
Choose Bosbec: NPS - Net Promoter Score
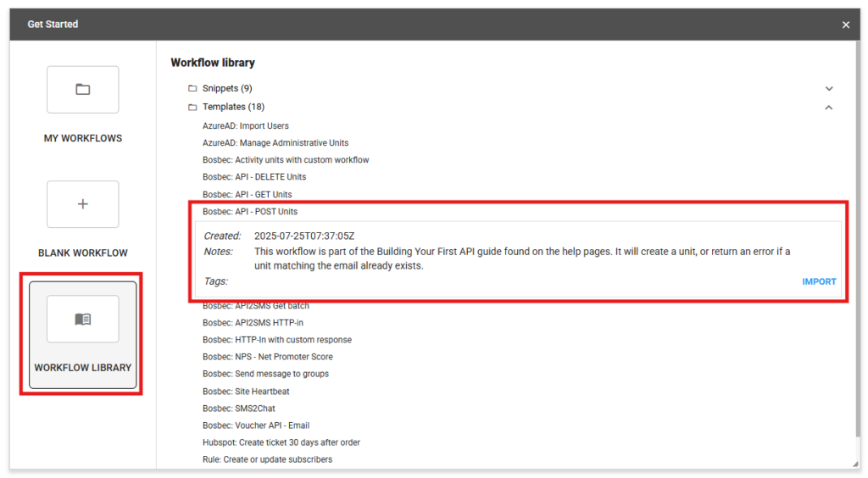[267, 357]
